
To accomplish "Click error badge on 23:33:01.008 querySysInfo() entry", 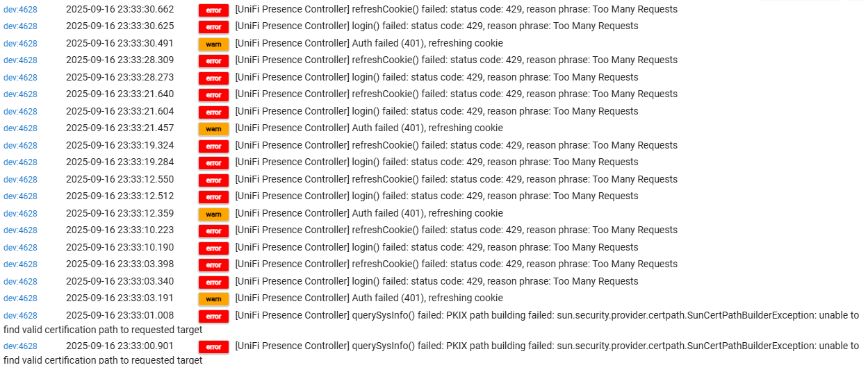I will point(213,316).
